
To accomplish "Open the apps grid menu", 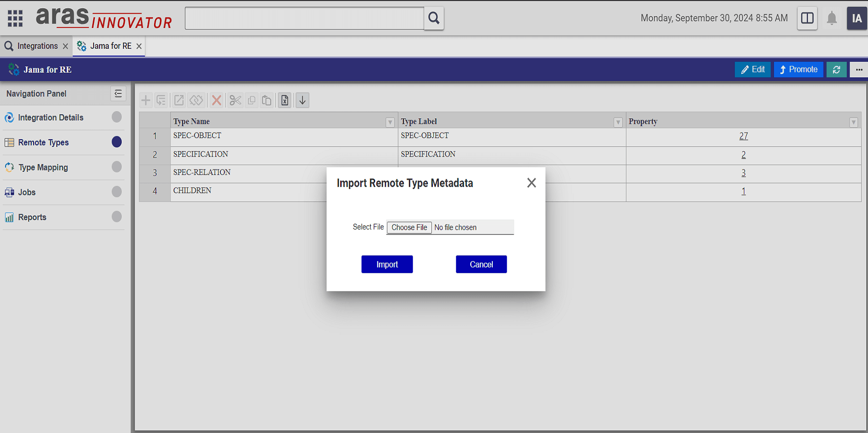I will click(15, 18).
